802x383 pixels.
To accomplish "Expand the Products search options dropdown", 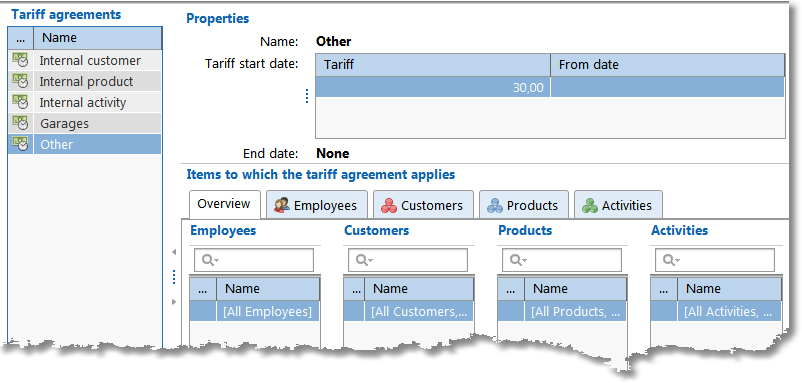I will coord(524,261).
